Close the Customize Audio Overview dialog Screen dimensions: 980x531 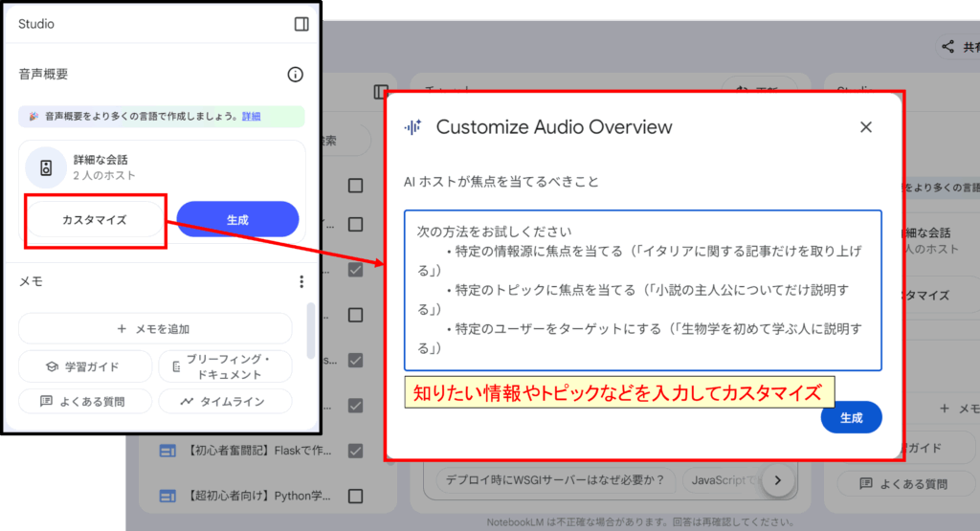tap(865, 127)
